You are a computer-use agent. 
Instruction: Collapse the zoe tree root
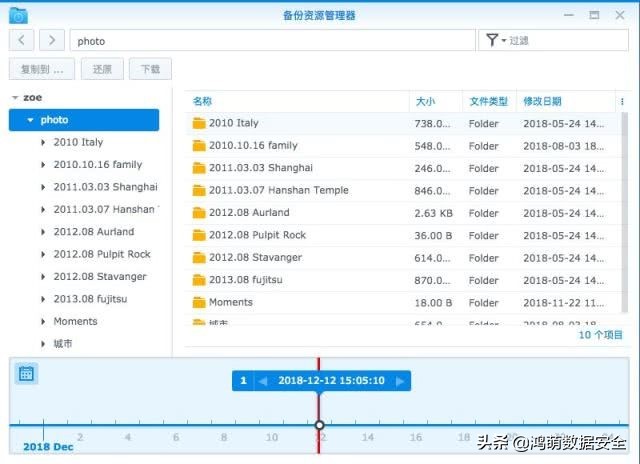pyautogui.click(x=15, y=98)
